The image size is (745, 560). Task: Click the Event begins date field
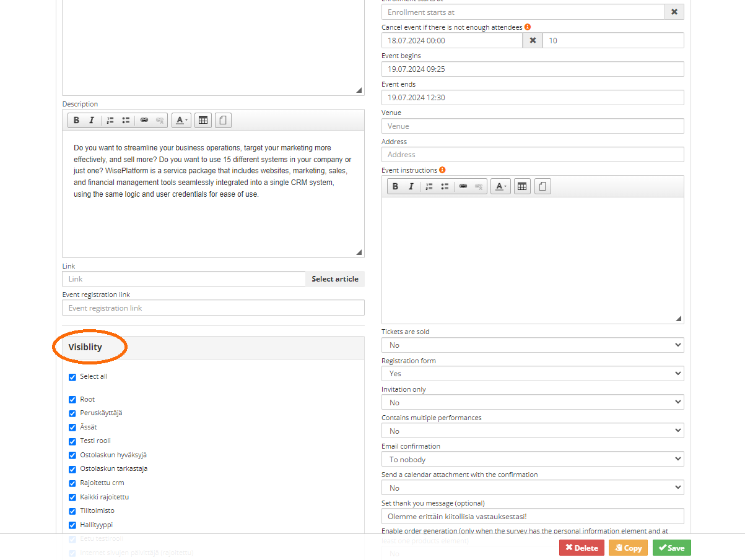click(533, 69)
